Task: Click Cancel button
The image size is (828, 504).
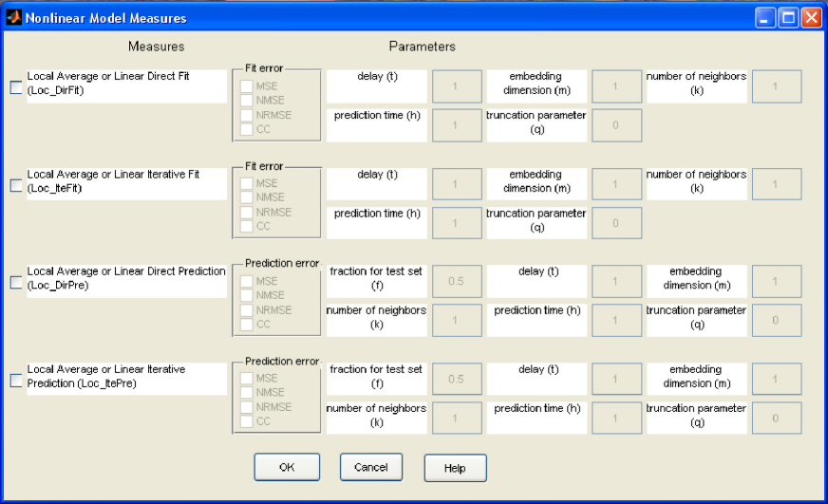Action: pos(371,467)
